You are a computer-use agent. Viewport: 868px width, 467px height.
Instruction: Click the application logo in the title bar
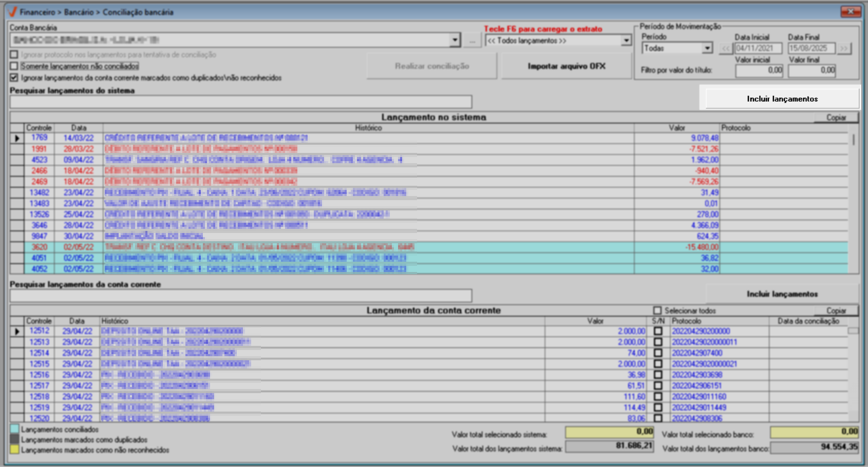pyautogui.click(x=13, y=11)
